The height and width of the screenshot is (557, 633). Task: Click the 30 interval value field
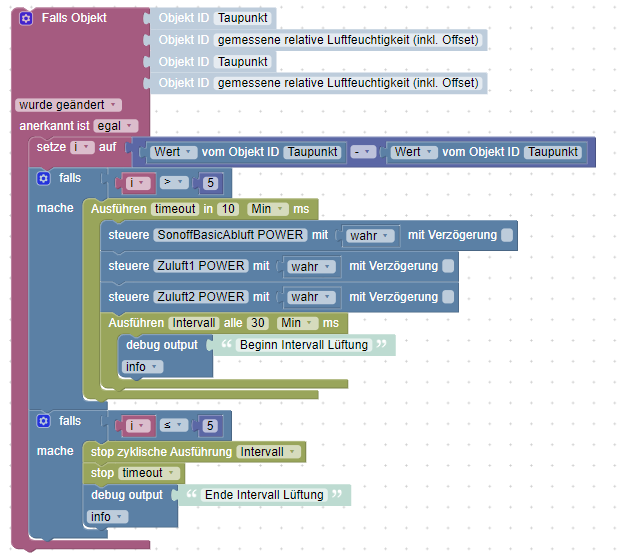tap(258, 323)
